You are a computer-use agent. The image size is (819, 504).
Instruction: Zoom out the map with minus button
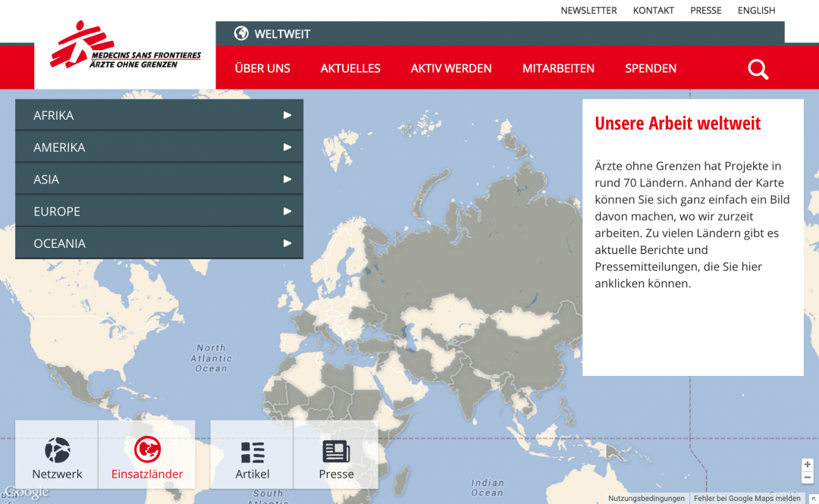pyautogui.click(x=808, y=477)
